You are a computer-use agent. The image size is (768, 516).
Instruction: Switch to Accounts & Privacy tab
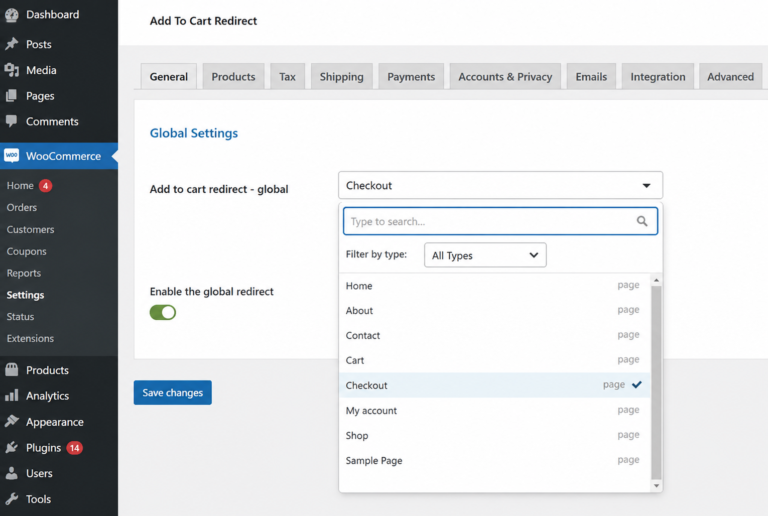tap(505, 76)
